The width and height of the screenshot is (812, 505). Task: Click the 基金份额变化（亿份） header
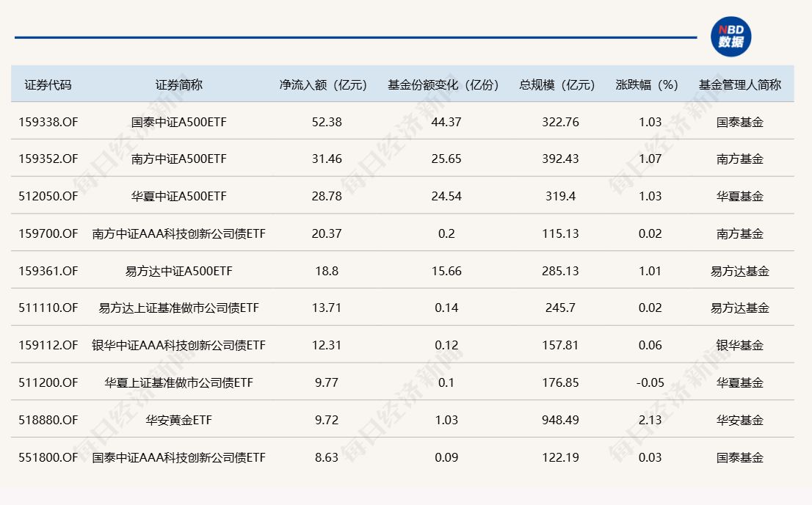coord(443,84)
